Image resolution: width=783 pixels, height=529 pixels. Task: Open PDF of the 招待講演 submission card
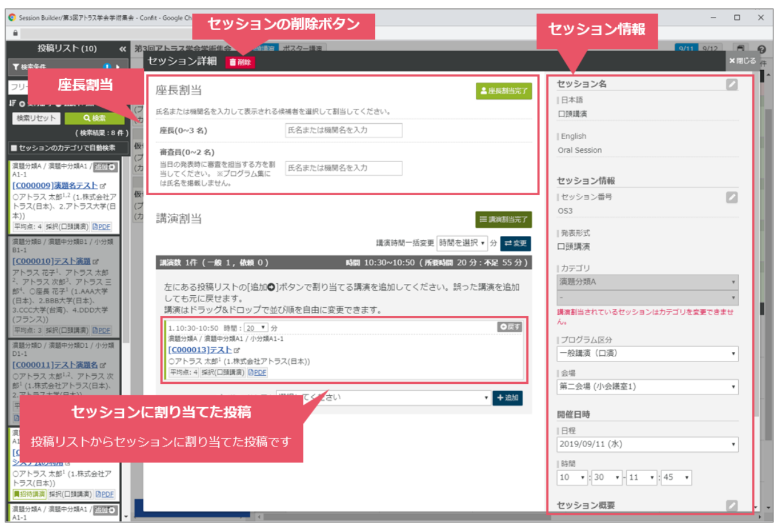[x=104, y=495]
